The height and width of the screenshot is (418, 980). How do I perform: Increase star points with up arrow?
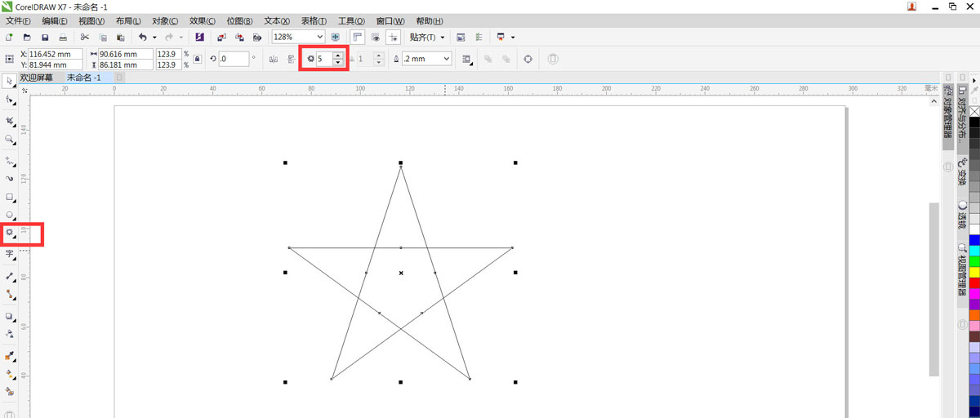[337, 55]
